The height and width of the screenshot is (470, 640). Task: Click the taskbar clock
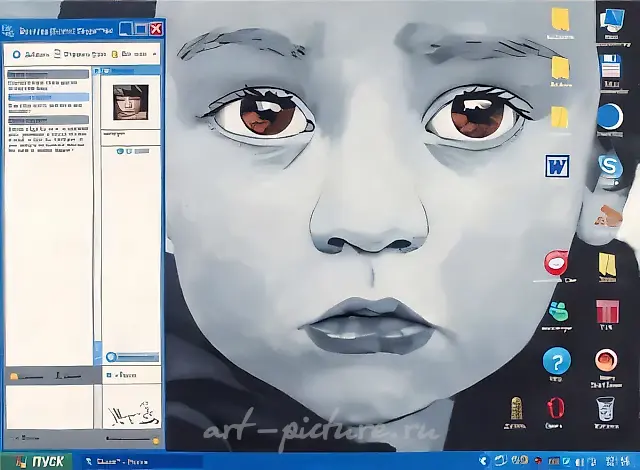(618, 461)
